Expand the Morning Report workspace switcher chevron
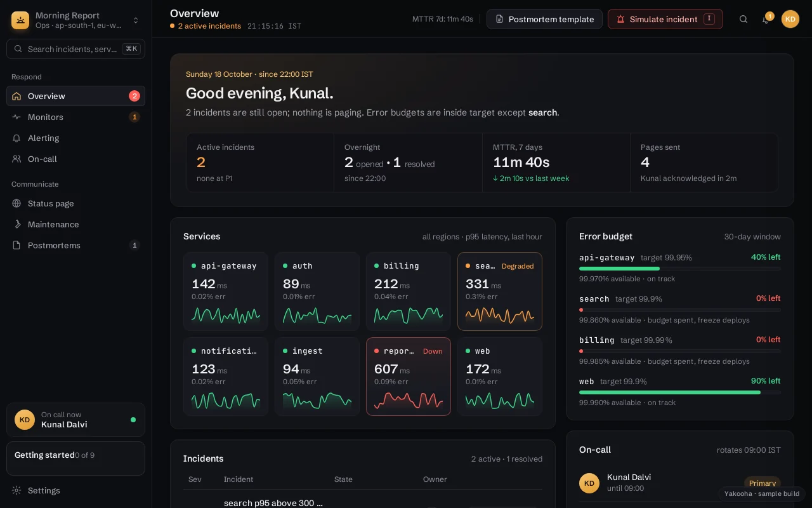Image resolution: width=812 pixels, height=508 pixels. click(135, 20)
